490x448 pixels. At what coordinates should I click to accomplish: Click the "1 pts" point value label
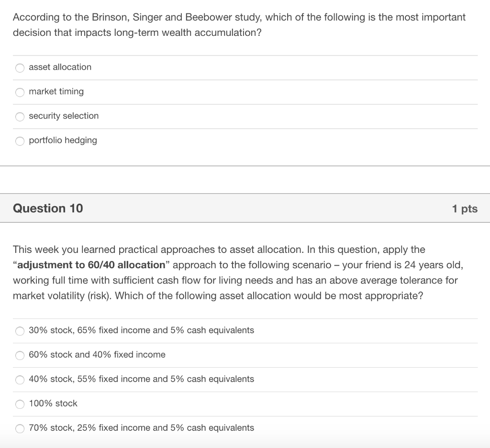[x=465, y=208]
